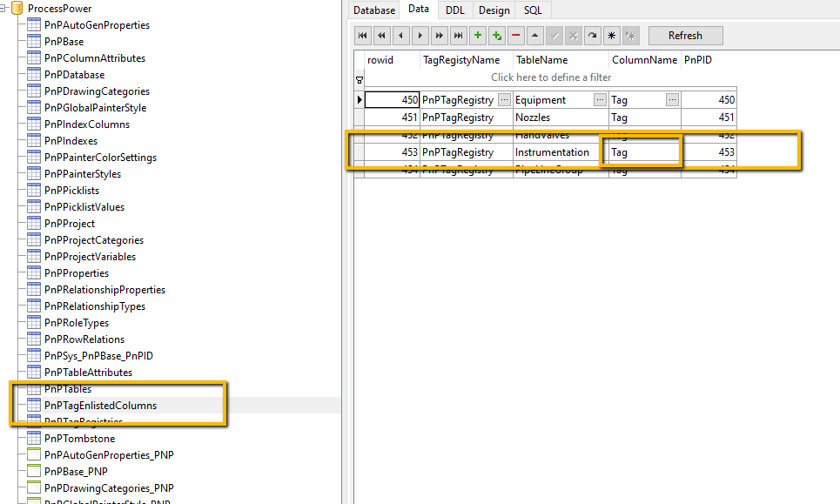Delete the current record with red minus
840x504 pixels.
tap(514, 35)
